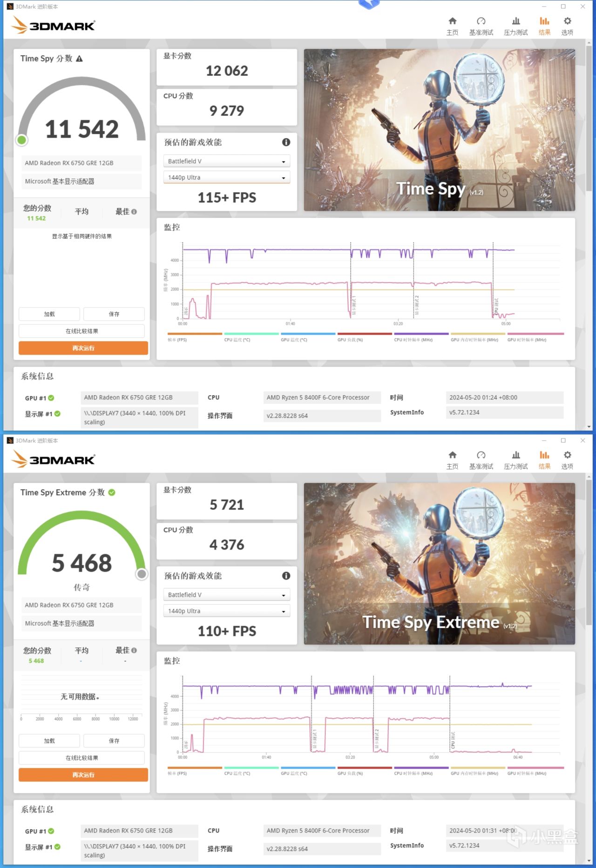Expand 1440p Ultra dropdown in top window

point(227,177)
